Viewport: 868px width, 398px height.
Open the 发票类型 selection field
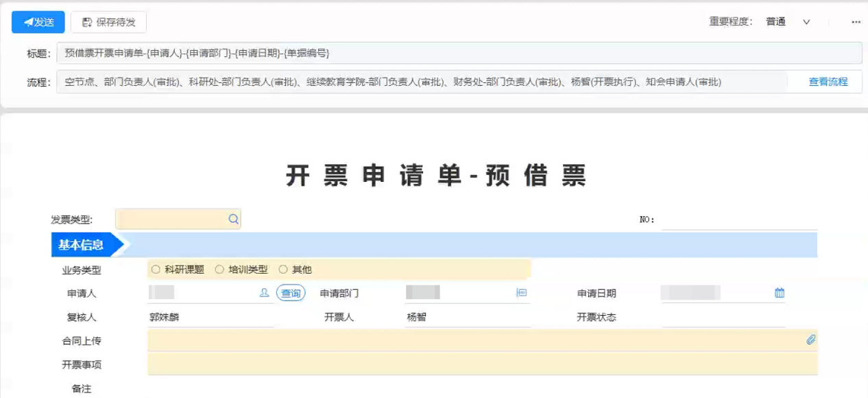[173, 219]
